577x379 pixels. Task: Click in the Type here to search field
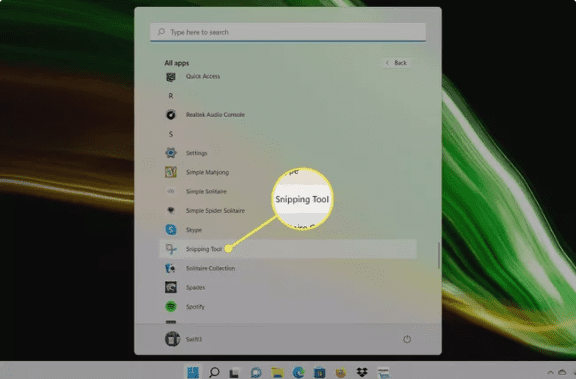(288, 32)
